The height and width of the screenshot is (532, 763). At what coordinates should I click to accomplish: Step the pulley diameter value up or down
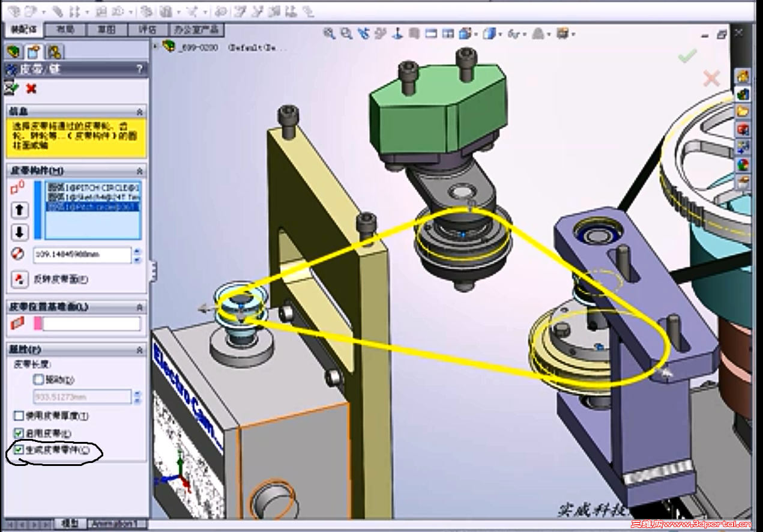(137, 255)
